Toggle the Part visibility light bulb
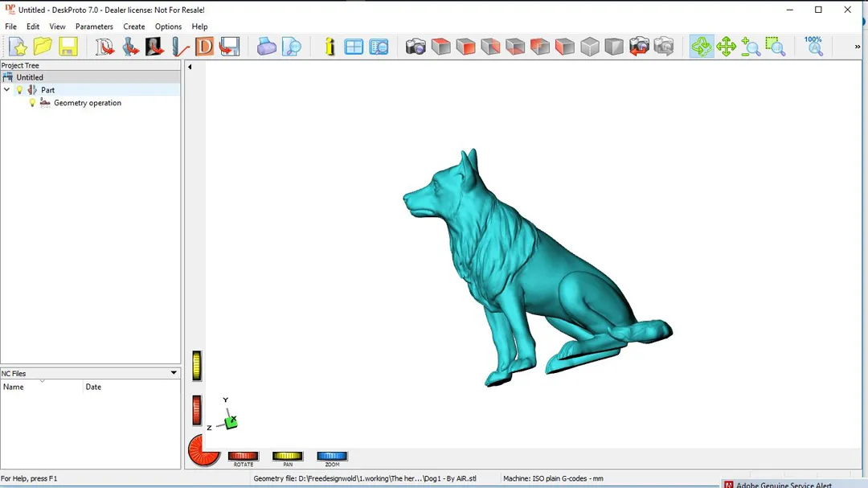The height and width of the screenshot is (488, 868). tap(19, 90)
